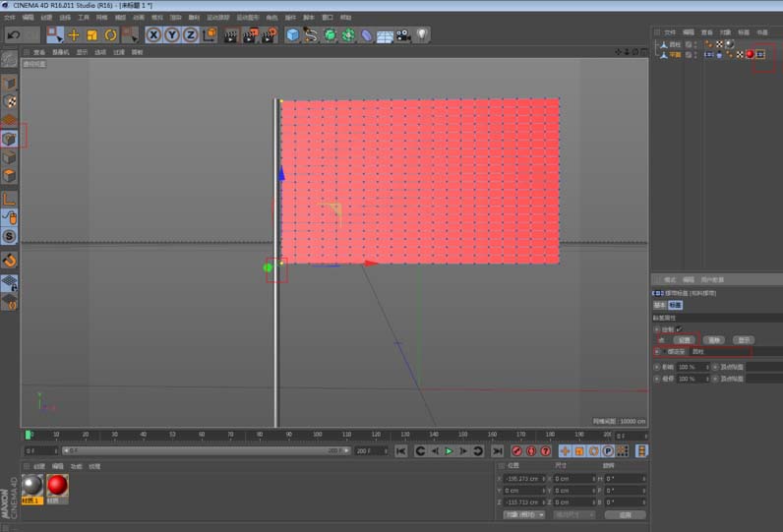This screenshot has height=532, width=783.
Task: Click the Apply button in coordinates panel
Action: [x=625, y=514]
